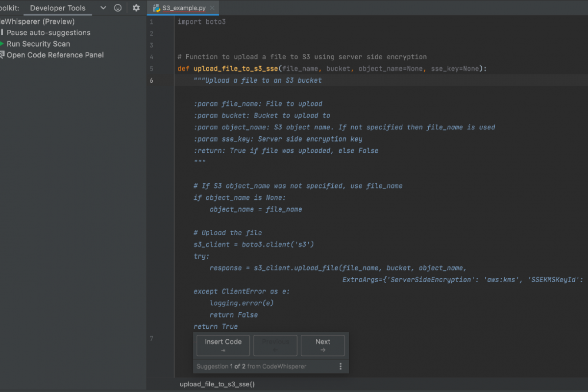Click the 'object_name = file_name' line

tap(256, 209)
